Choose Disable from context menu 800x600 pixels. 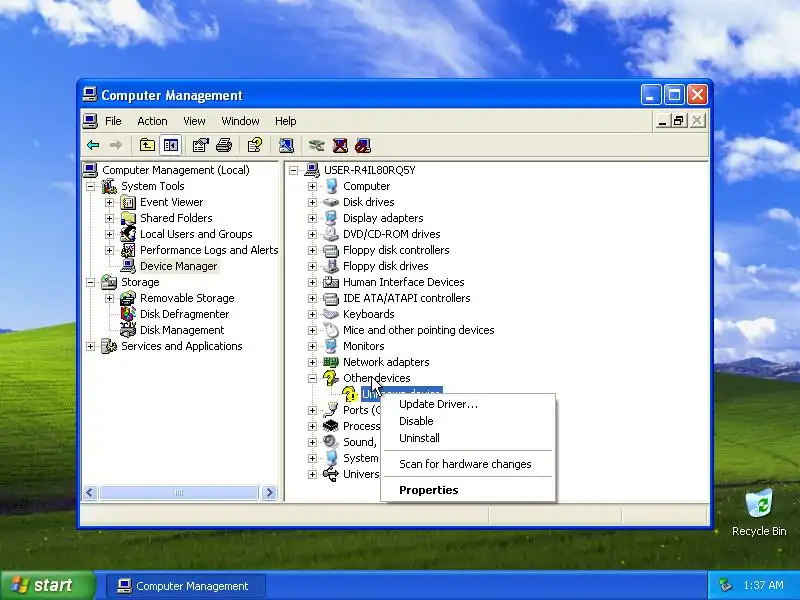point(468,421)
